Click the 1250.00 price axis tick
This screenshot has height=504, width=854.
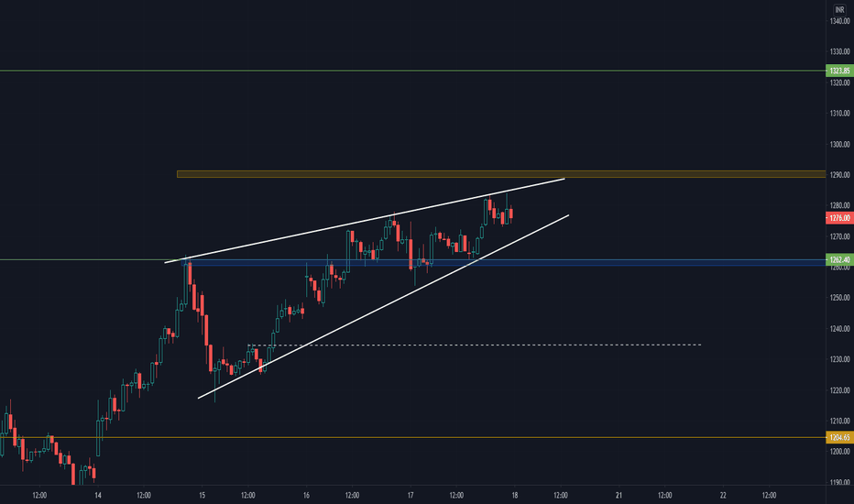pyautogui.click(x=839, y=298)
